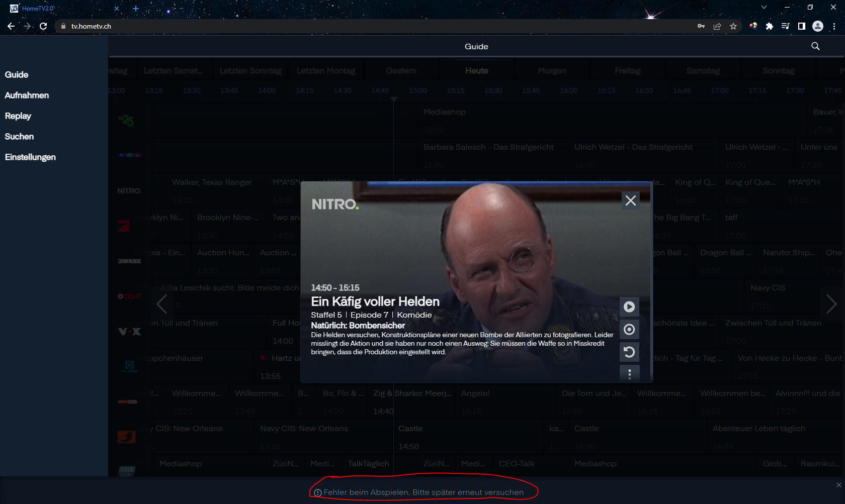Select the Freitag day tab after Morgen
This screenshot has width=845, height=504.
(x=628, y=71)
